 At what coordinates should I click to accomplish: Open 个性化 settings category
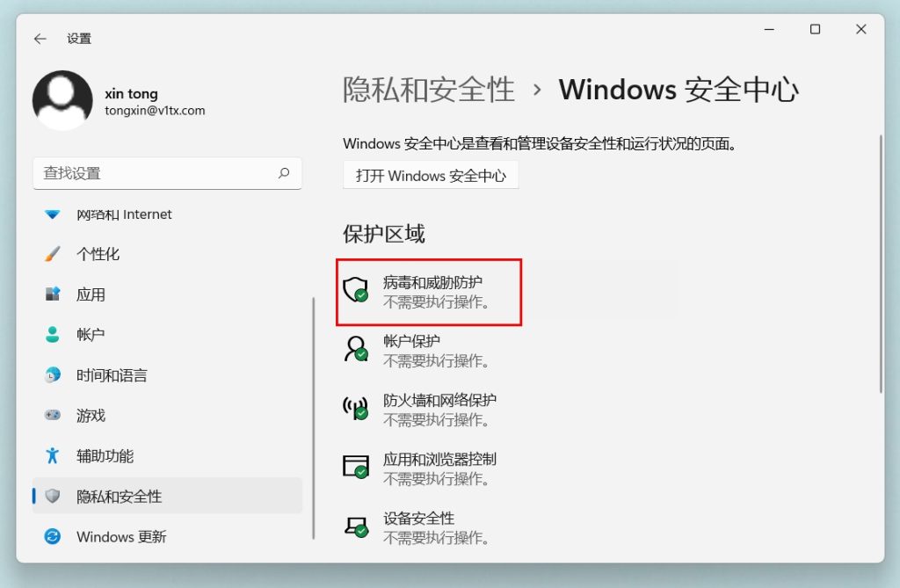[167, 254]
